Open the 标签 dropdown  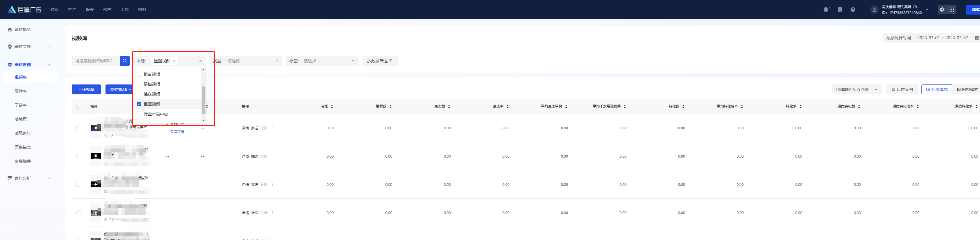(322, 61)
